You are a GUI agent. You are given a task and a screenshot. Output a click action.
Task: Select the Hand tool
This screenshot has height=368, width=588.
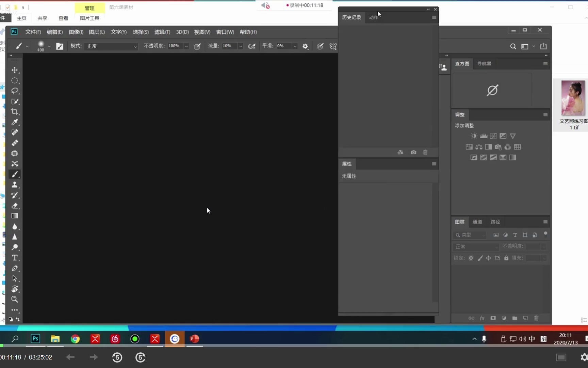point(15,289)
